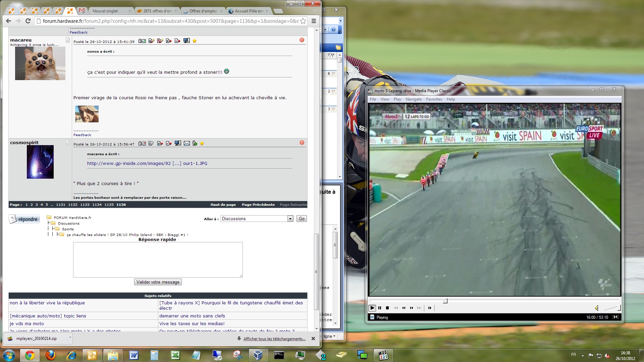This screenshot has width=644, height=362.
Task: Click the audio channel icon in player status bar
Action: tap(616, 317)
